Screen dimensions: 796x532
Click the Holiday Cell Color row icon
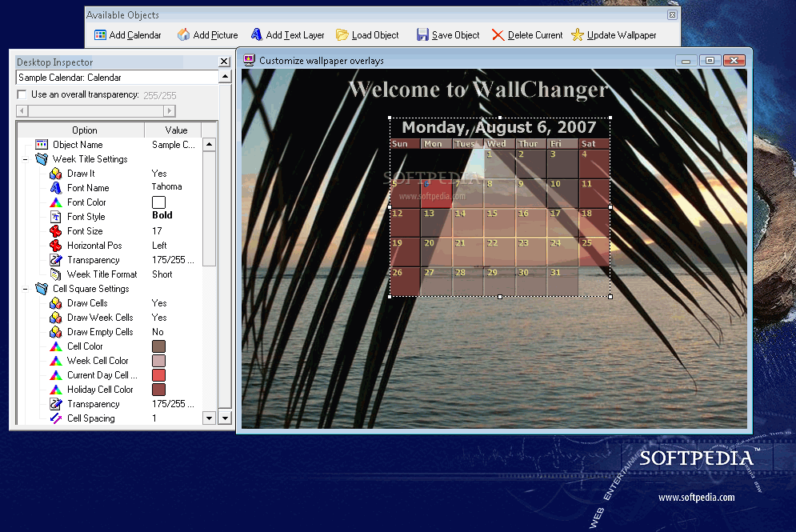(56, 390)
